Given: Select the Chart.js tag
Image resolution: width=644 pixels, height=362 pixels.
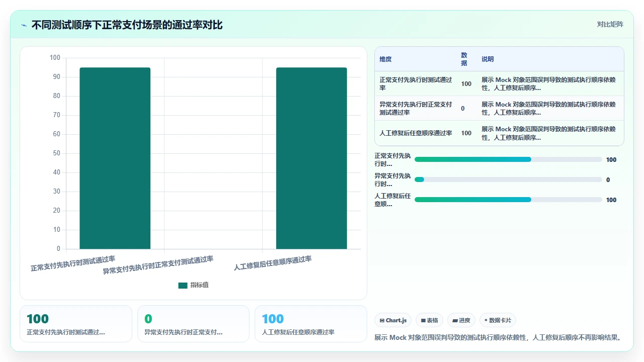Looking at the screenshot, I should (393, 320).
